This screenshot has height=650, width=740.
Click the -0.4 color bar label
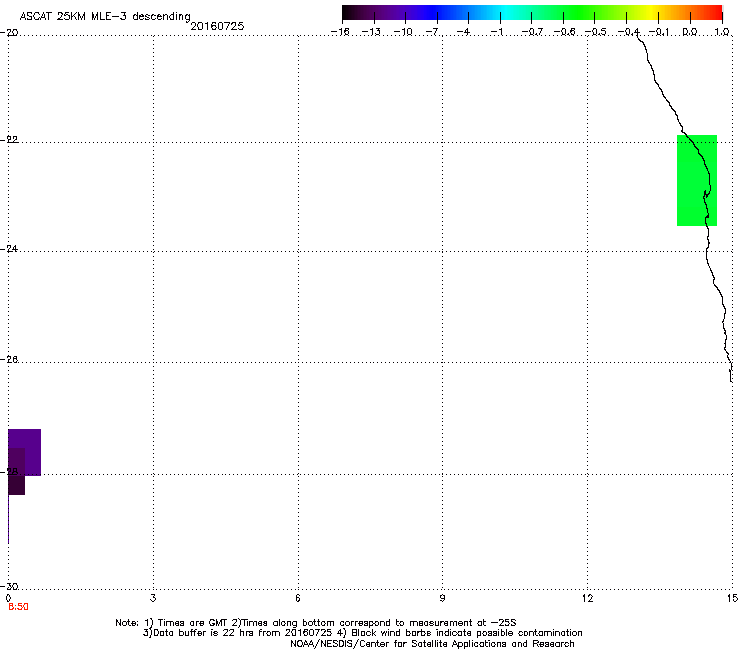(x=628, y=32)
